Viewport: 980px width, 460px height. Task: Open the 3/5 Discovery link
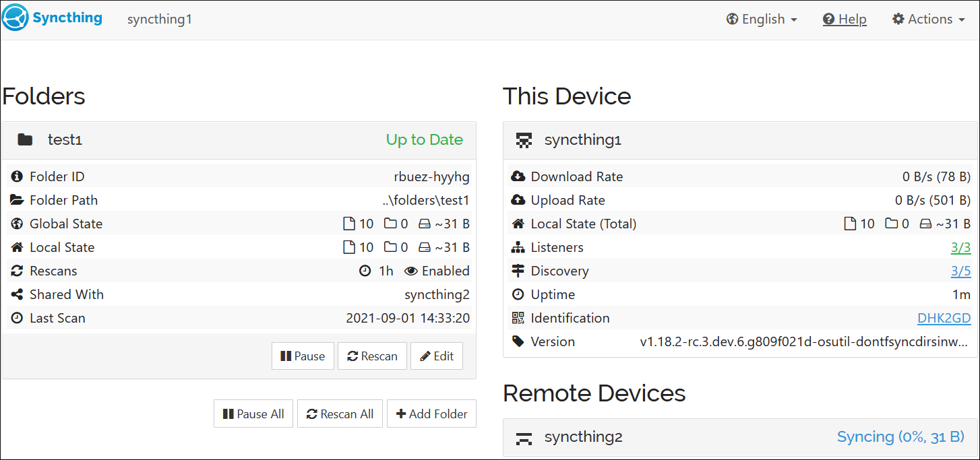960,271
